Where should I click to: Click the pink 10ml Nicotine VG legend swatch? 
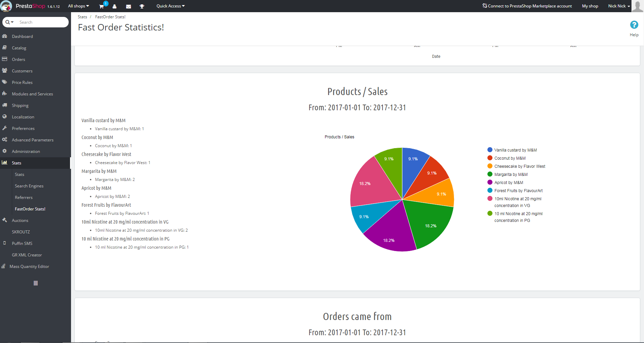(x=490, y=199)
